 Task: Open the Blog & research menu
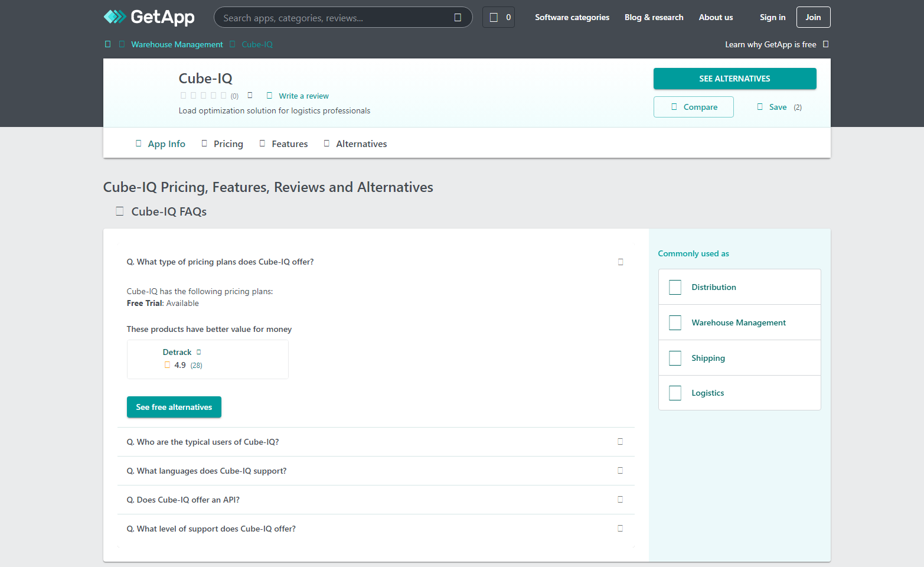tap(654, 17)
